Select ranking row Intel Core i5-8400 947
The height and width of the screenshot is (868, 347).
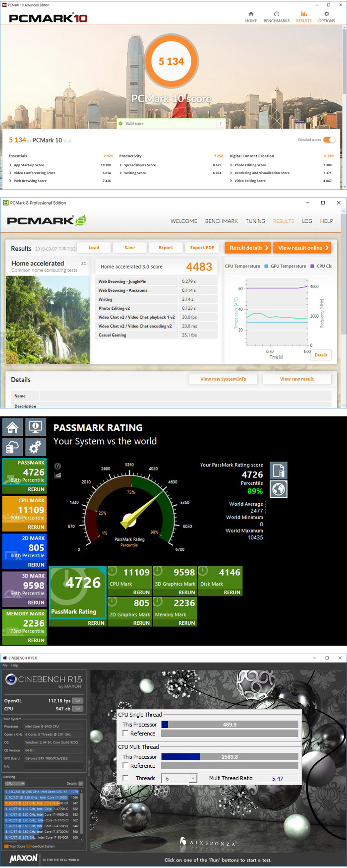point(42,803)
